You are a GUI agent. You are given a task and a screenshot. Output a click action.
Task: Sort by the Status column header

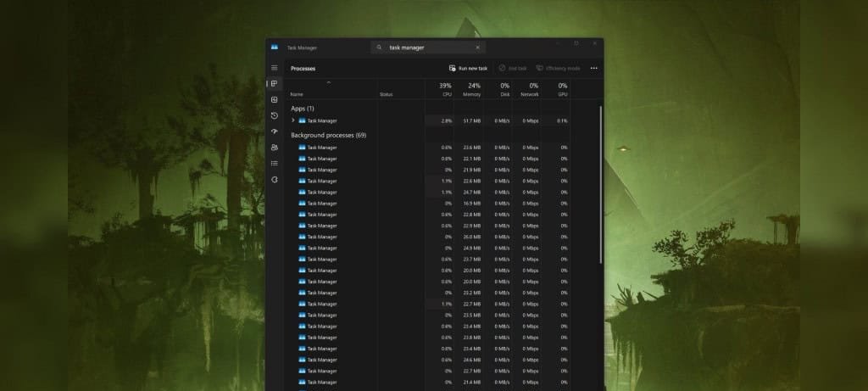386,95
